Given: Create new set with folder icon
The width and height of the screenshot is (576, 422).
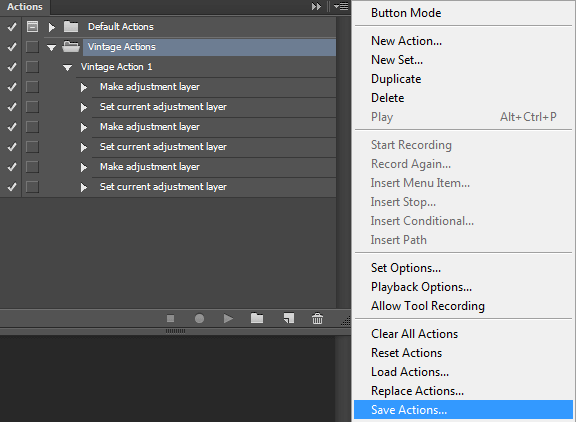Looking at the screenshot, I should [257, 318].
